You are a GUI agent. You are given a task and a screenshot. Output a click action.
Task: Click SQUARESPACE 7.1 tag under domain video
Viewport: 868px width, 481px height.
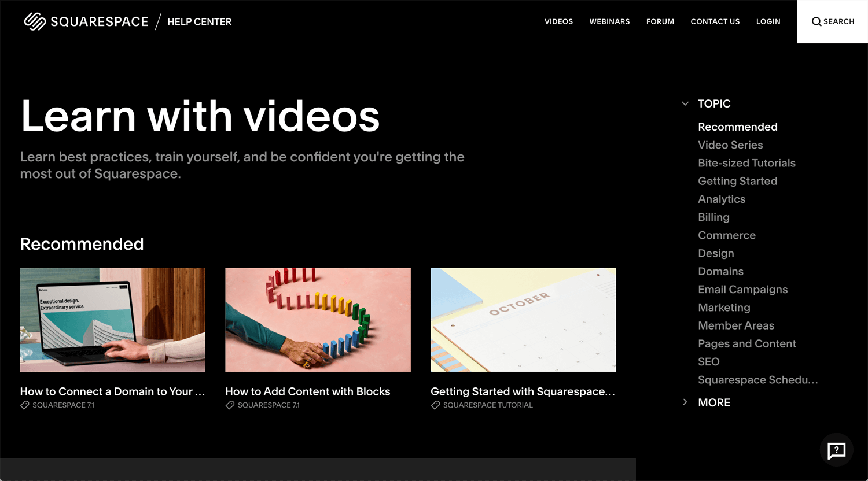(63, 405)
